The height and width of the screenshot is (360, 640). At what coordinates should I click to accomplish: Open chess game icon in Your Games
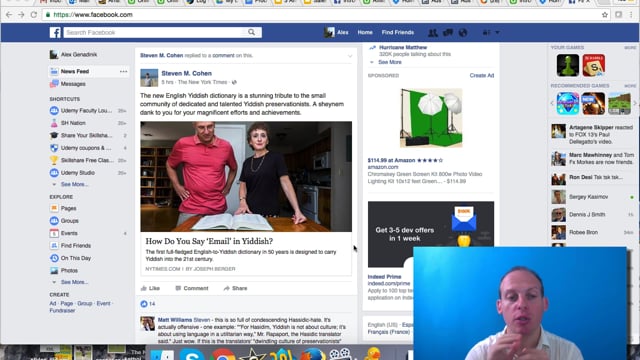pyautogui.click(x=568, y=65)
